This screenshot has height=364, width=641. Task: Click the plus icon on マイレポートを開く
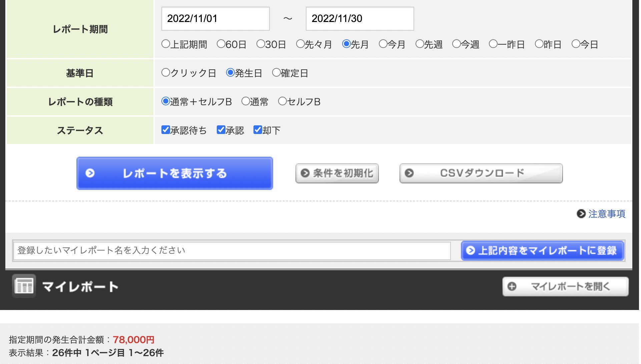click(x=512, y=286)
